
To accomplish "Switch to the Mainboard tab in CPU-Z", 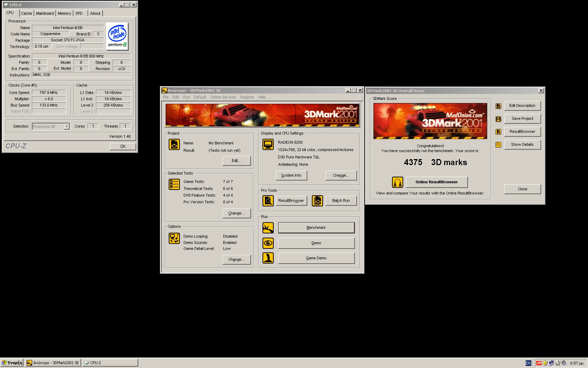I will (45, 13).
